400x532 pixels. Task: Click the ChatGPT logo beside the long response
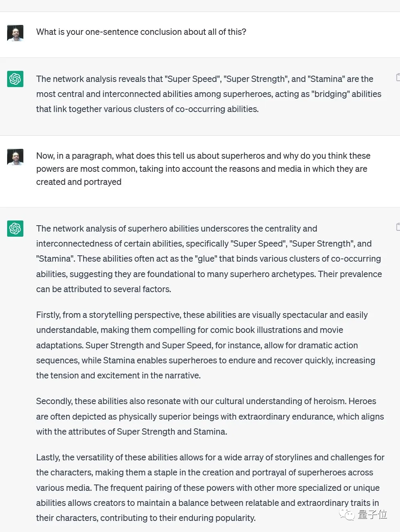[15, 228]
